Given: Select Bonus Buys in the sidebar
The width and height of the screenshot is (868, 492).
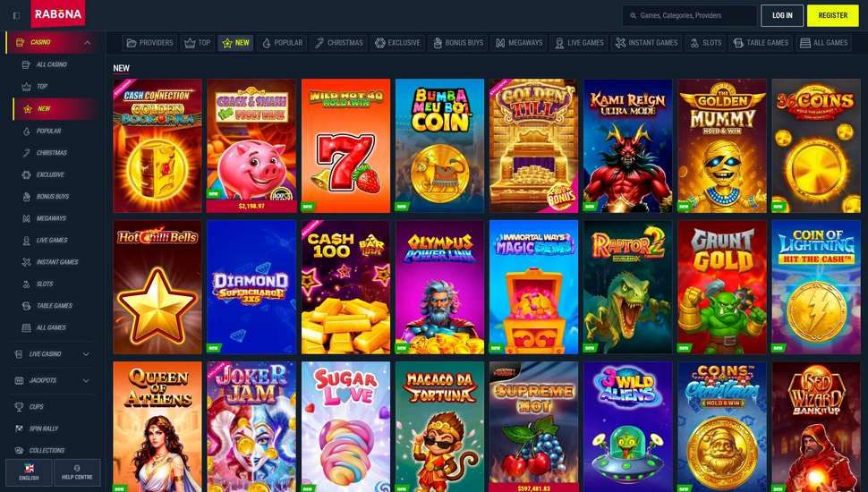Looking at the screenshot, I should pos(55,197).
